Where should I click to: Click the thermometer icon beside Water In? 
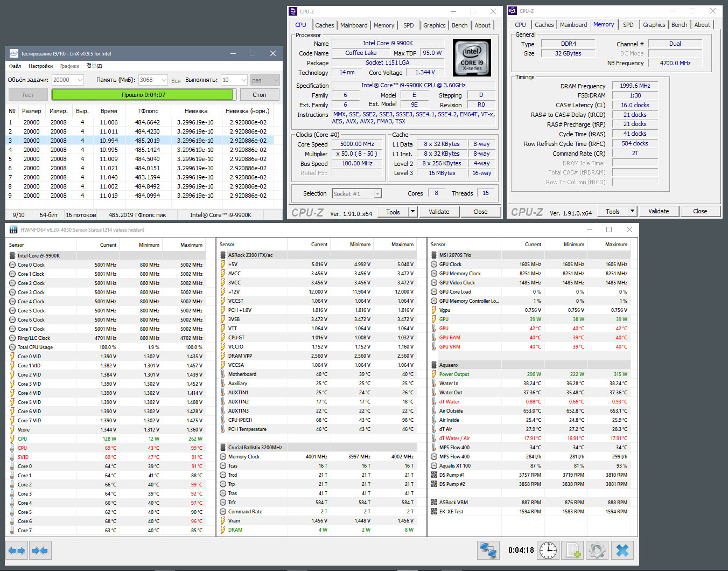pyautogui.click(x=434, y=384)
